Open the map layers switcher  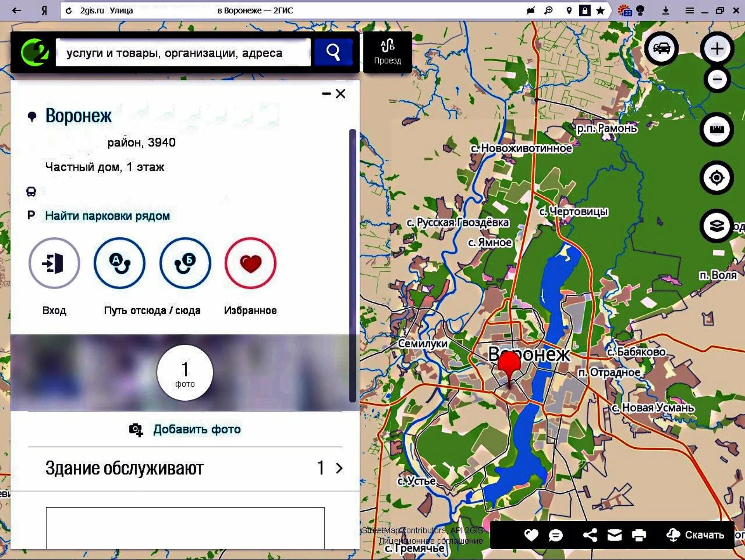[716, 226]
